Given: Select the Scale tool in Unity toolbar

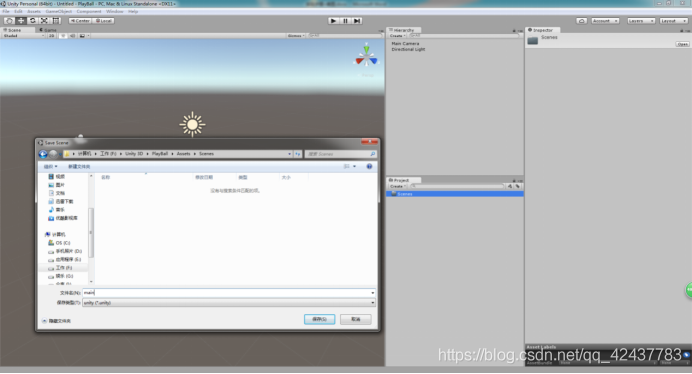Looking at the screenshot, I should click(x=44, y=21).
